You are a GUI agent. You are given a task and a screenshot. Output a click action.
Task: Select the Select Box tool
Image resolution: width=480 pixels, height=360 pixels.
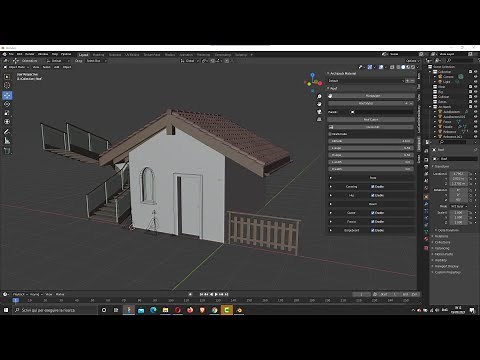(x=7, y=77)
